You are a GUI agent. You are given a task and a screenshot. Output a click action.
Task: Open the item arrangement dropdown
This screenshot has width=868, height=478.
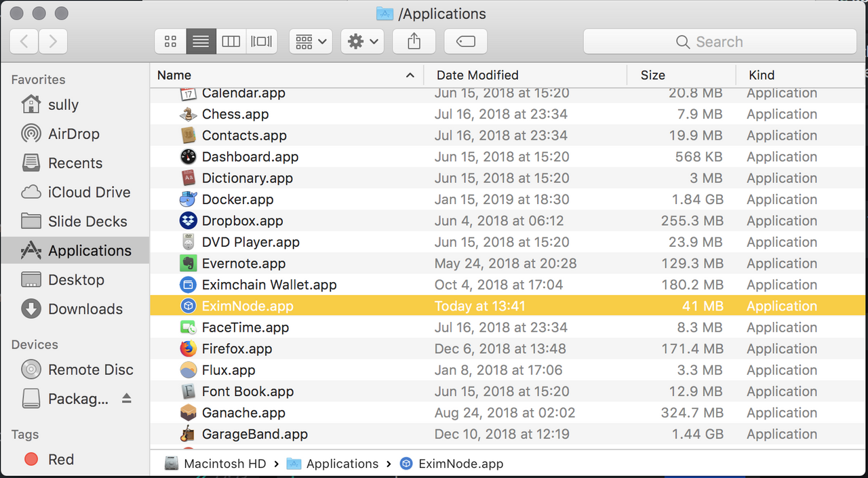pos(311,41)
